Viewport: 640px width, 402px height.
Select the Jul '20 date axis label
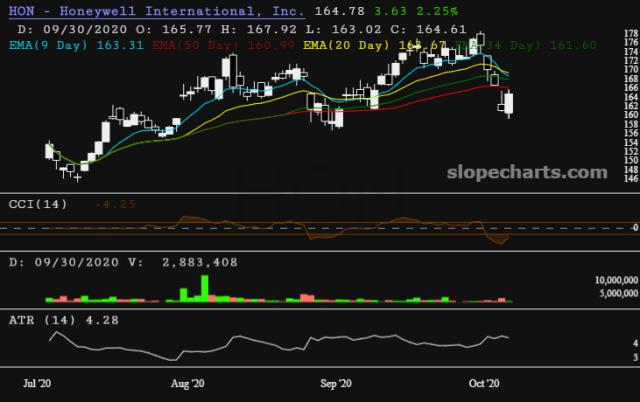click(x=37, y=383)
